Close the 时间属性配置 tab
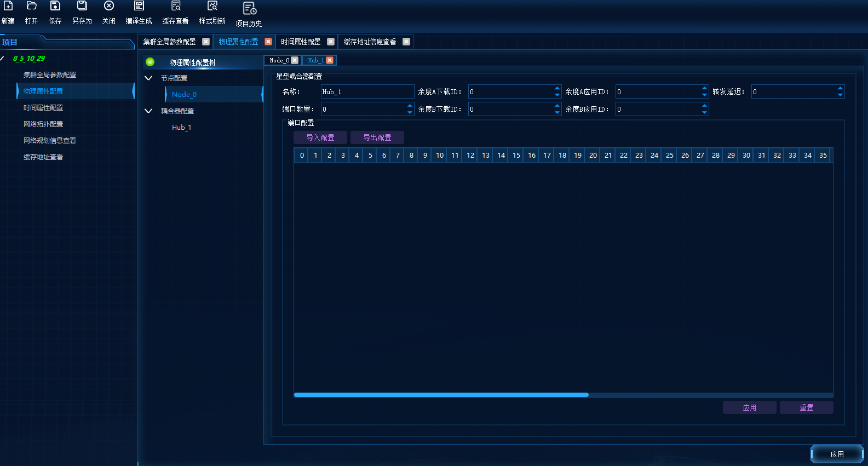 (x=331, y=42)
